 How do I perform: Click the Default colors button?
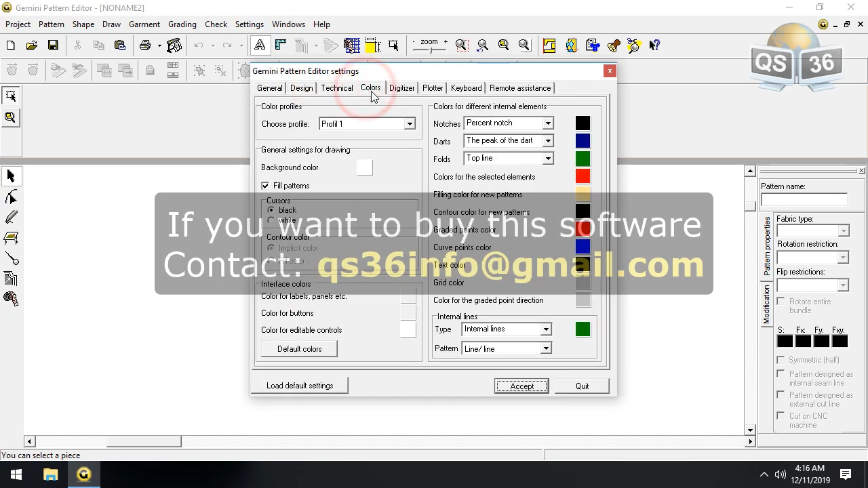(299, 349)
